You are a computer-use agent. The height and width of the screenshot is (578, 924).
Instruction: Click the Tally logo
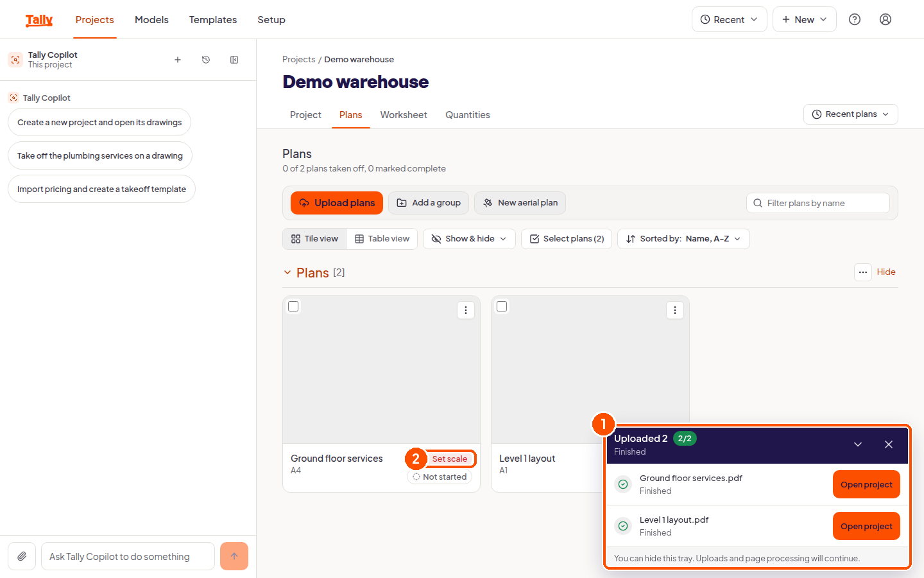pyautogui.click(x=39, y=20)
